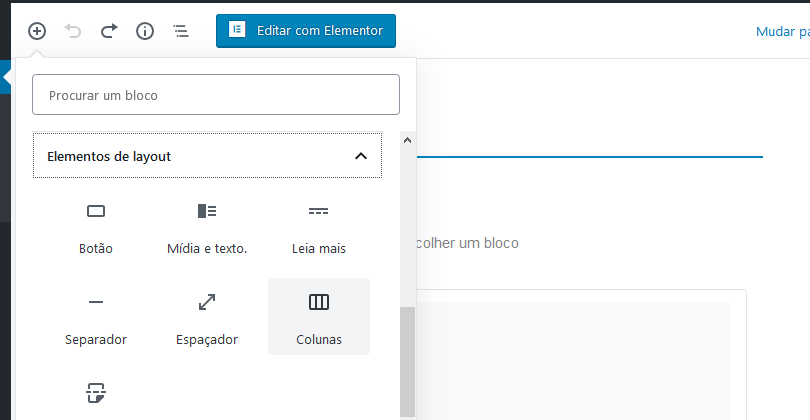Click the Mudar link at top right
The image size is (810, 420).
point(783,32)
